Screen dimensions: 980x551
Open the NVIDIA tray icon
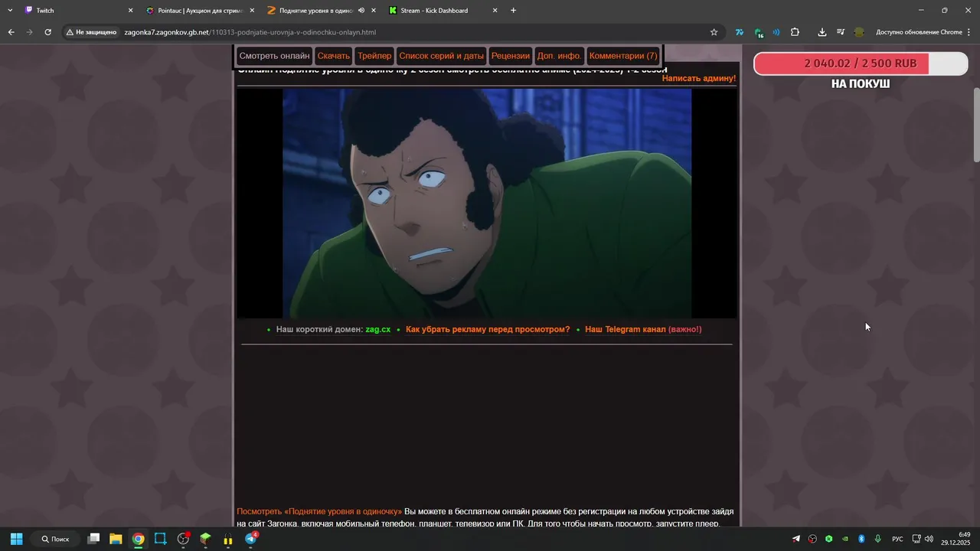845,539
